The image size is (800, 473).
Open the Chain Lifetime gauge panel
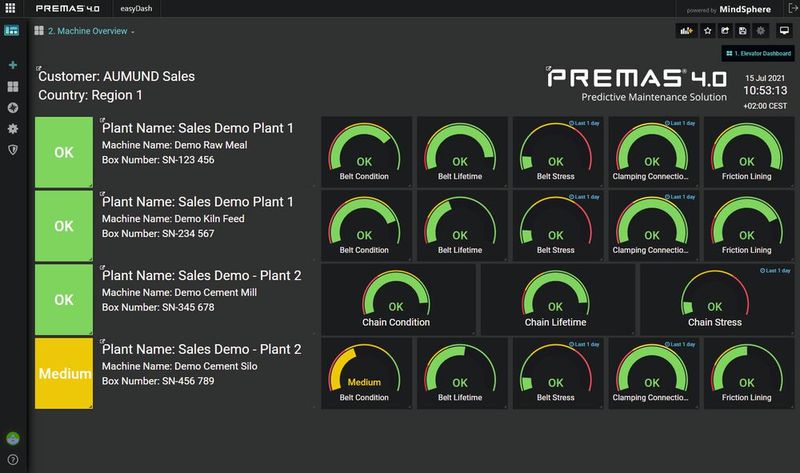tap(558, 300)
